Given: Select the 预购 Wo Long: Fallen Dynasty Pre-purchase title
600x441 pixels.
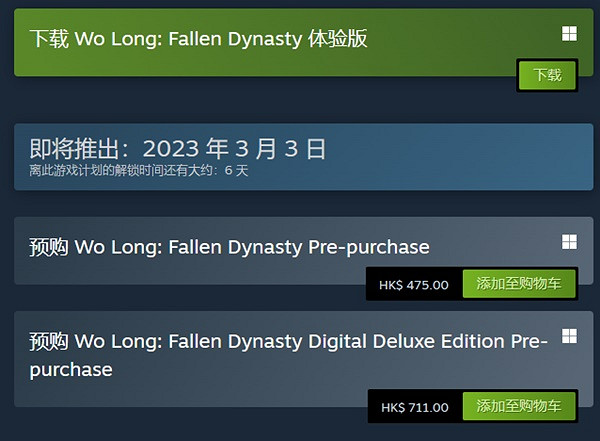Looking at the screenshot, I should click(x=229, y=246).
